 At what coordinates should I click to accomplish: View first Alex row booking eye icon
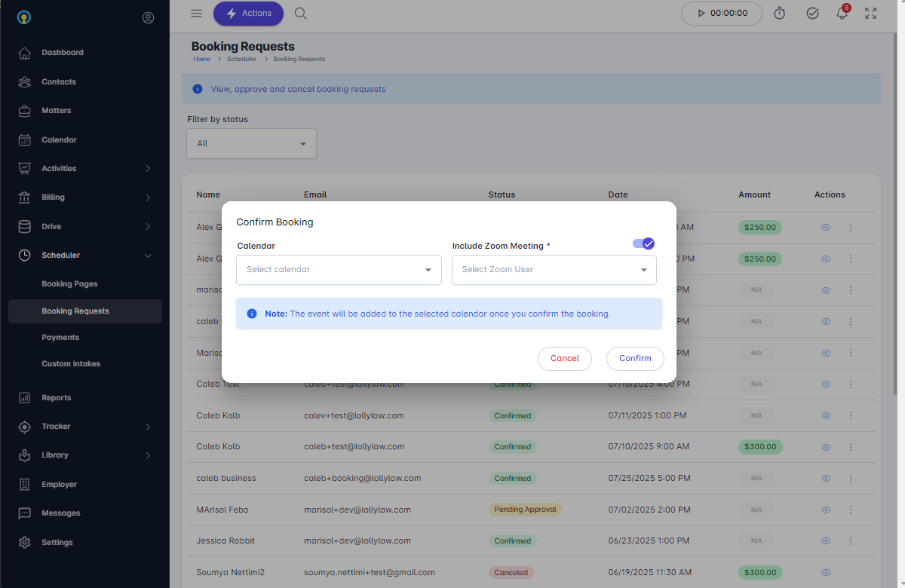point(826,227)
